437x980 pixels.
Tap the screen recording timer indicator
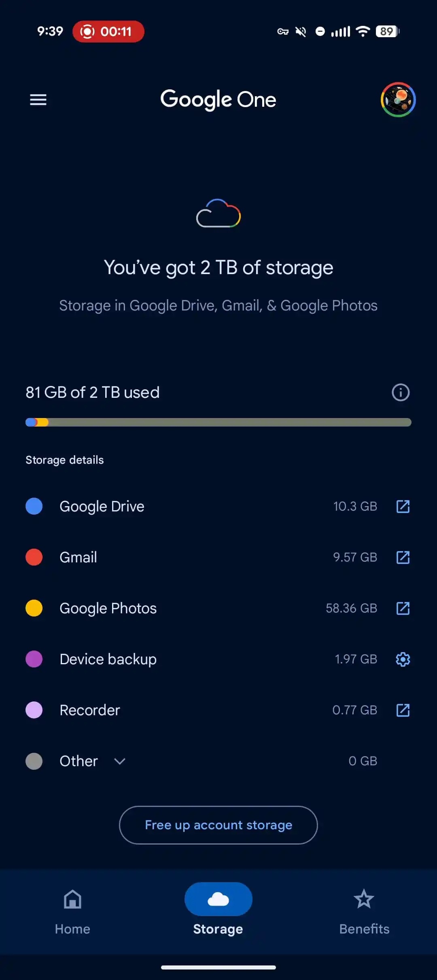pyautogui.click(x=108, y=32)
